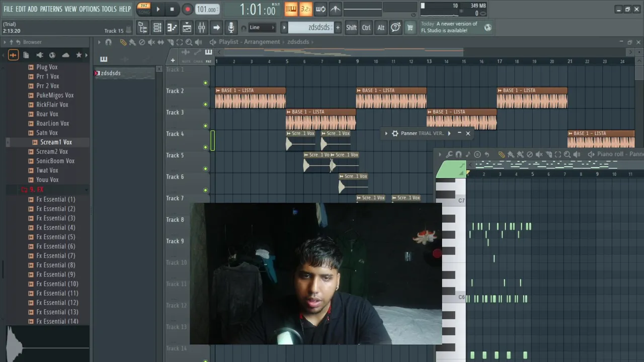This screenshot has width=644, height=362.
Task: Select the playlist Zoom tool
Action: click(x=189, y=42)
